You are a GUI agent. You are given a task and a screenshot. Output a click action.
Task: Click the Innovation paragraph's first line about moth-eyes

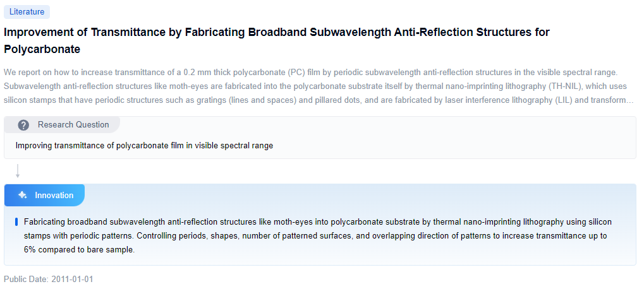click(317, 222)
